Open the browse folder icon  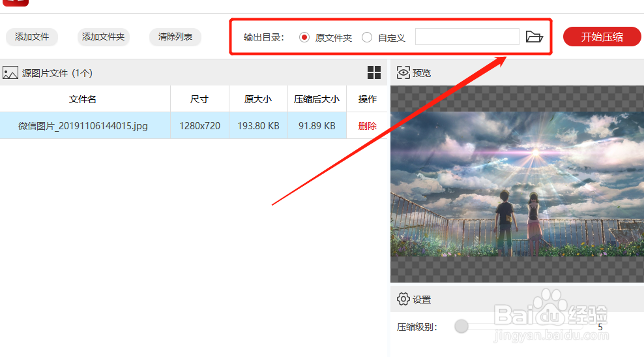[534, 37]
